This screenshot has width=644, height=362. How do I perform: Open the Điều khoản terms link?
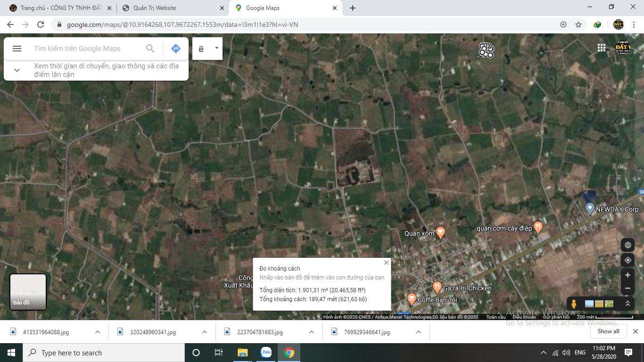coord(524,317)
